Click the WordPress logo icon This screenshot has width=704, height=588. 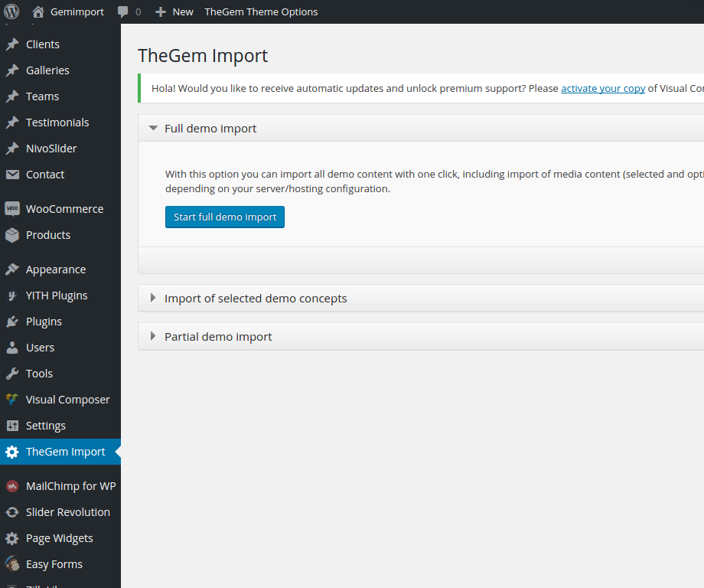(x=11, y=11)
